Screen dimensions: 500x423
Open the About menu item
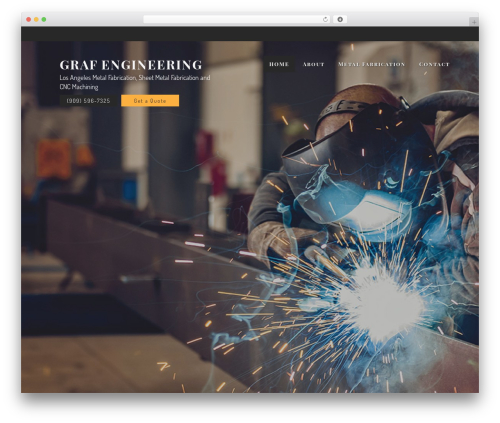tap(313, 64)
